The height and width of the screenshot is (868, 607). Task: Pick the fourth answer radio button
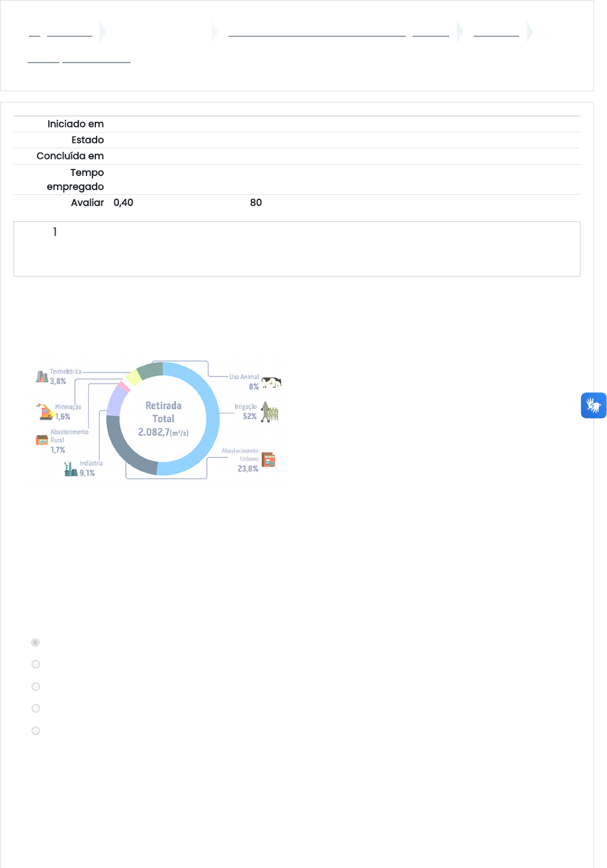[36, 709]
